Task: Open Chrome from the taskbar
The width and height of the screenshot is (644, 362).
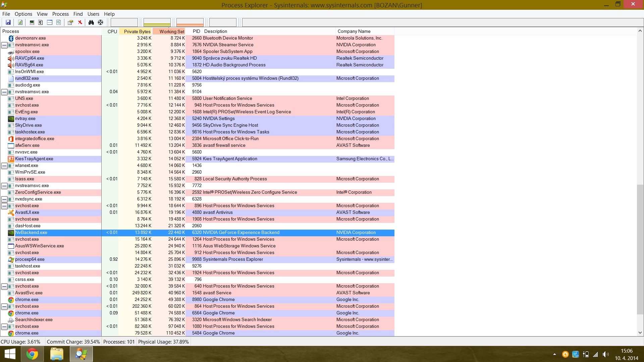Action: [32, 354]
